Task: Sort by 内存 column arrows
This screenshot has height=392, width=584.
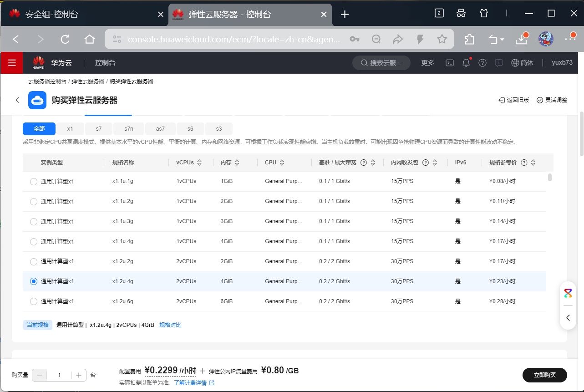Action: [237, 163]
